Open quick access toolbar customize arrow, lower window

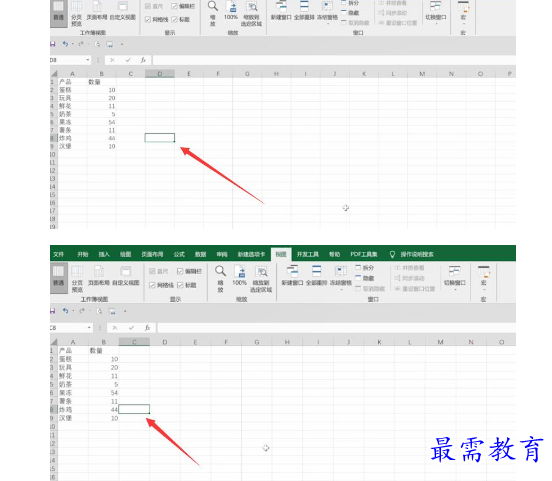125,311
